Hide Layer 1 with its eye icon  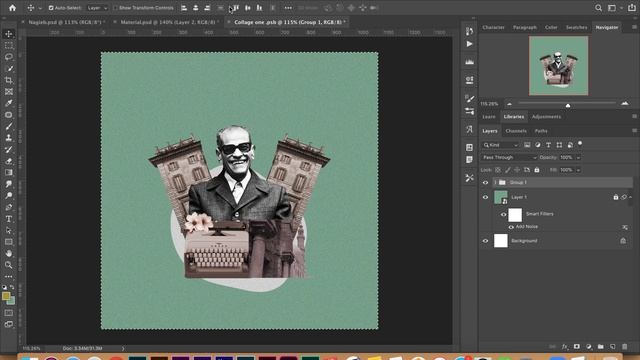485,197
